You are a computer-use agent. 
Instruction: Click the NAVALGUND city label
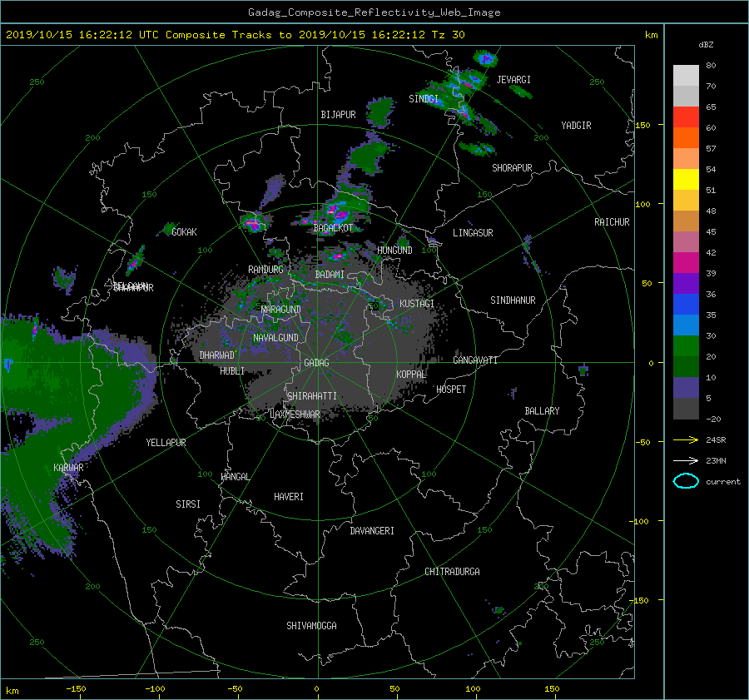pyautogui.click(x=275, y=338)
